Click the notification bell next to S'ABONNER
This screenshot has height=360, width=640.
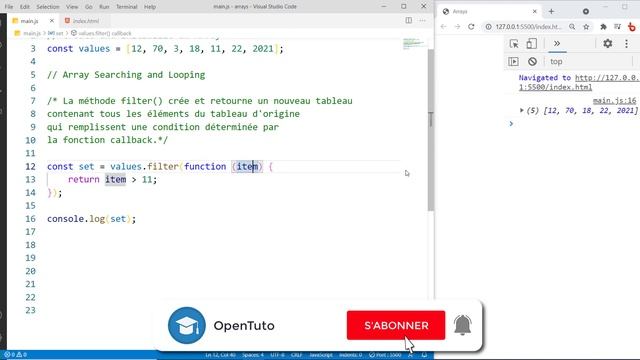point(462,325)
